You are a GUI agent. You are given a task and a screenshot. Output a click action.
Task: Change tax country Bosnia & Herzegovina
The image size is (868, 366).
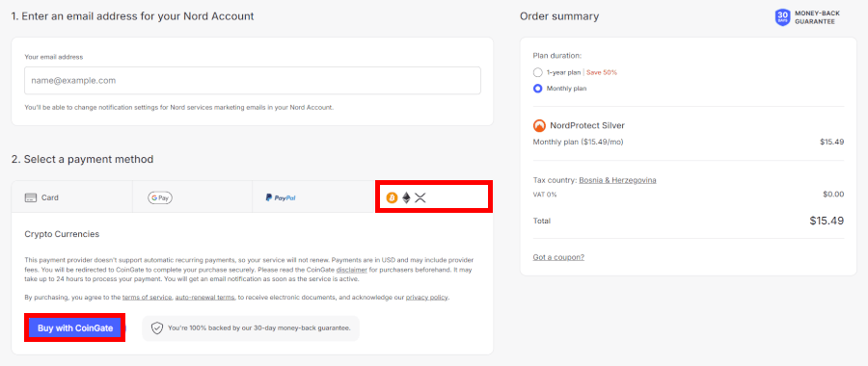tap(618, 180)
